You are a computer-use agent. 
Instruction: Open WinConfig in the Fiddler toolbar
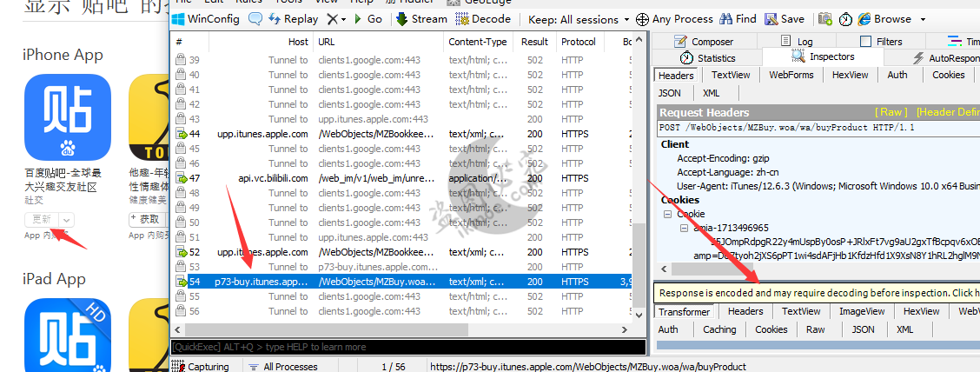pyautogui.click(x=206, y=19)
